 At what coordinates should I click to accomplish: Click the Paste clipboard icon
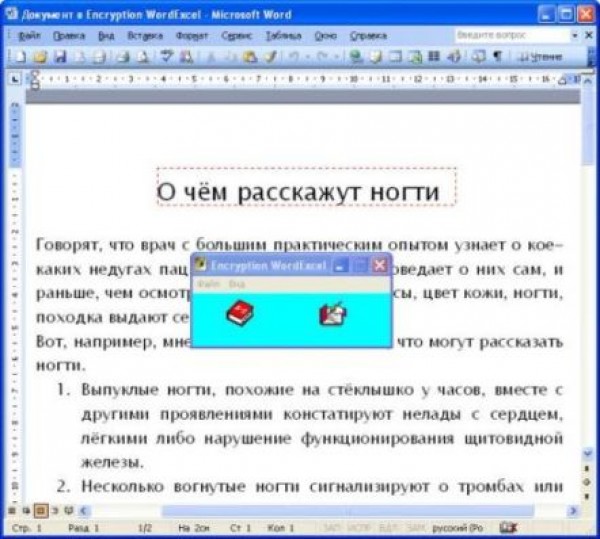(x=250, y=57)
